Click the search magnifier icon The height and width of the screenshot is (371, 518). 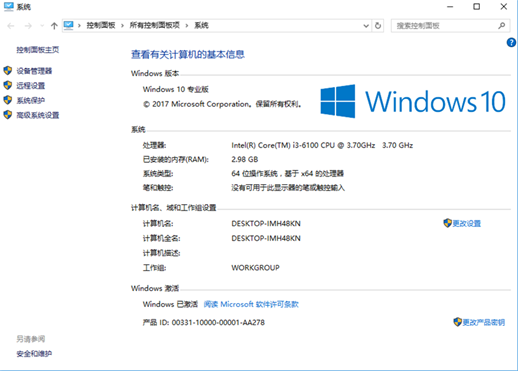502,26
